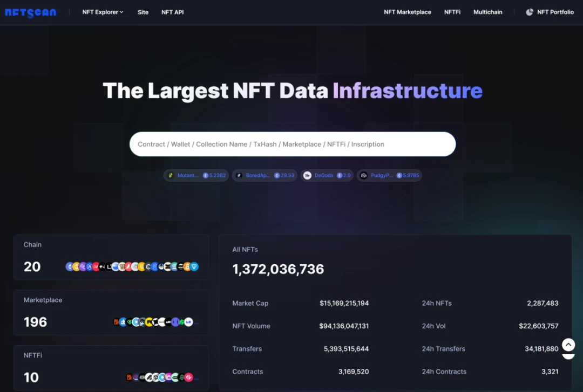Click the last NFTFi pink platform icon
The width and height of the screenshot is (583, 392).
(x=189, y=377)
